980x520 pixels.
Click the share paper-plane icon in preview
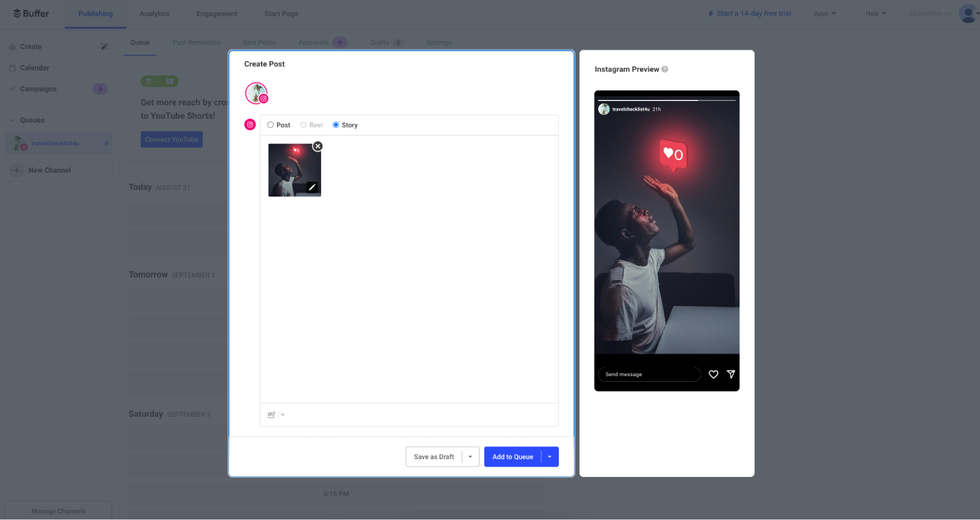(x=731, y=374)
